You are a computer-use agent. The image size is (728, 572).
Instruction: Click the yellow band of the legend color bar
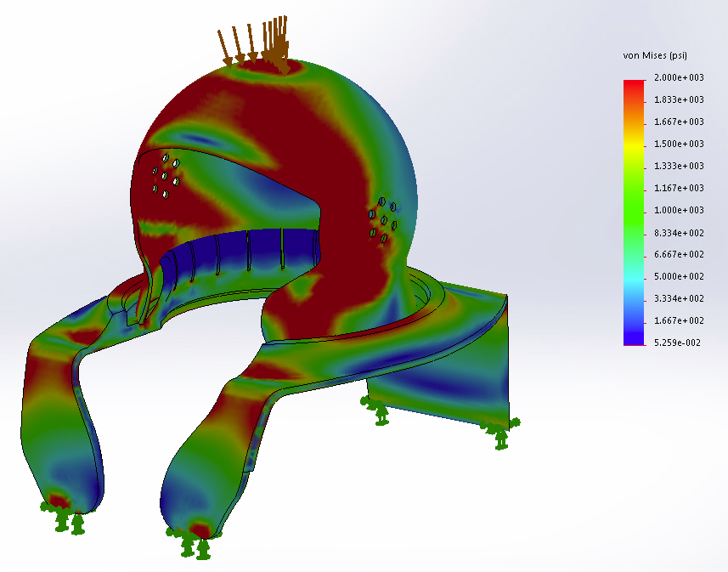[x=634, y=150]
